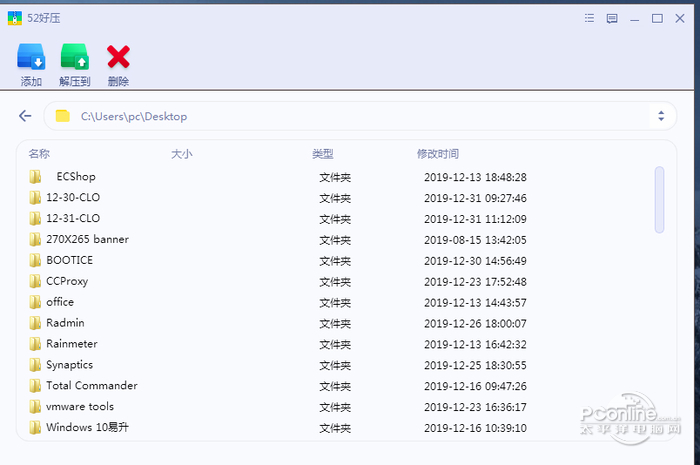Viewport: 700px width, 465px height.
Task: Click the vertical scrollbar thumb in file list
Action: click(x=659, y=199)
